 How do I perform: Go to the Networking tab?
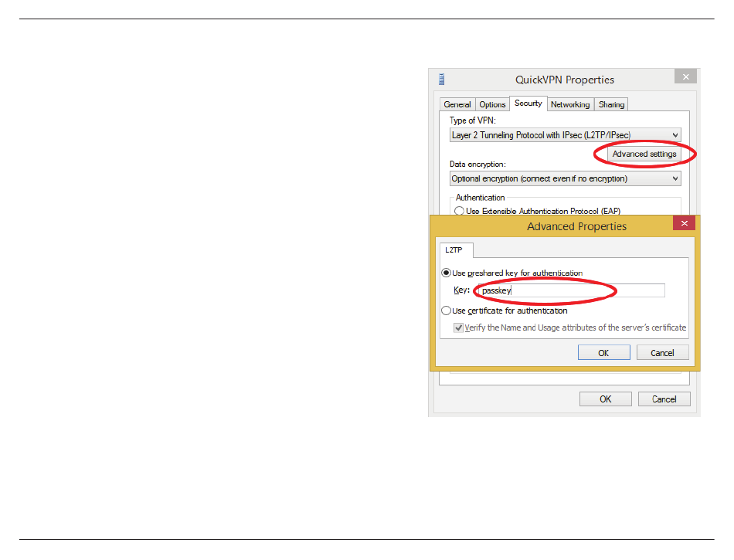570,104
